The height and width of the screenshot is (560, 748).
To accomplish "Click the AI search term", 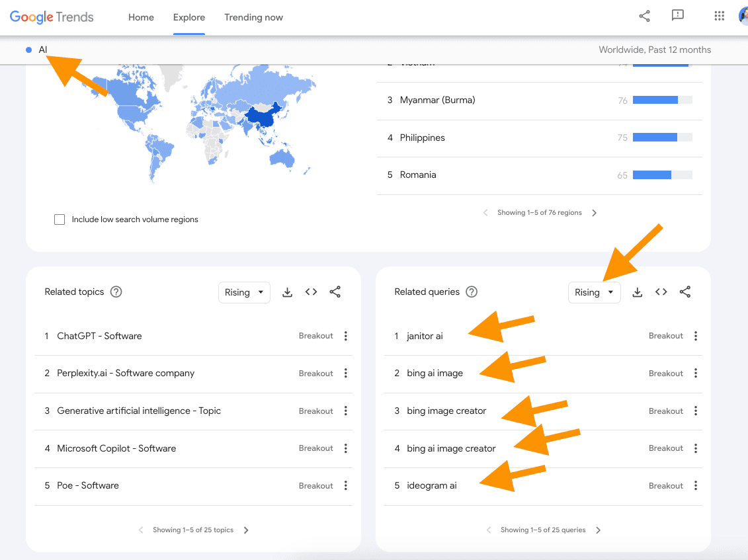I will (43, 50).
